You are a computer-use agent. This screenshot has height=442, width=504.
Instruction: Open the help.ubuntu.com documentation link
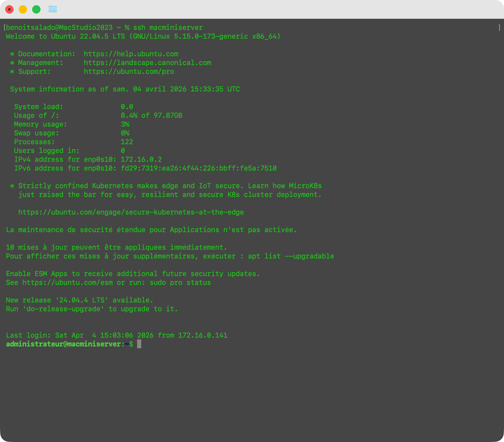click(x=131, y=54)
